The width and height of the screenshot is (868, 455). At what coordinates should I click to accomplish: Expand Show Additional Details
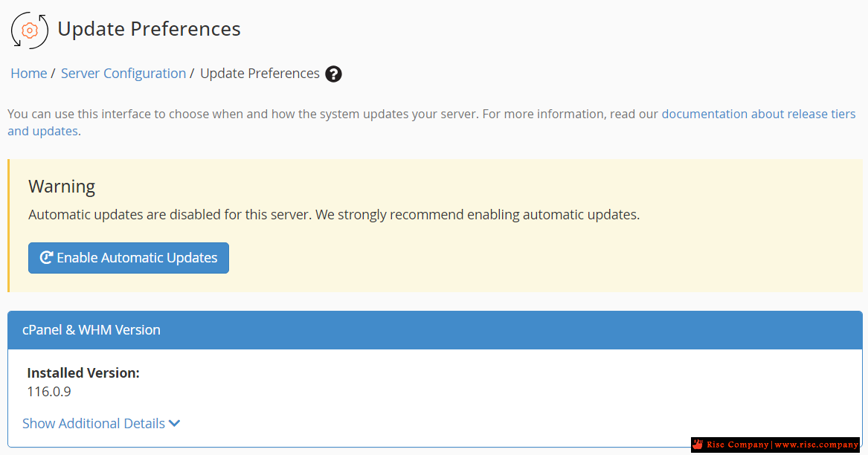click(x=101, y=424)
